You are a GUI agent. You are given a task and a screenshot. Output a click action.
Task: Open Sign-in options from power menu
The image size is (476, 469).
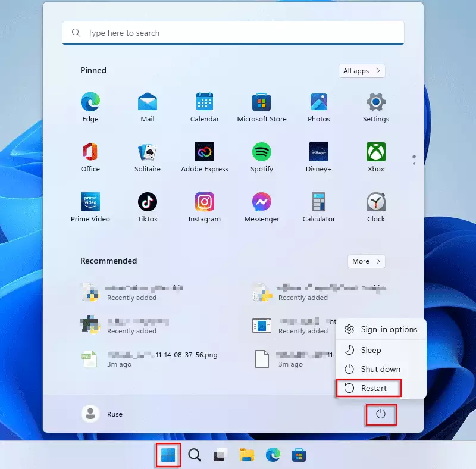388,329
